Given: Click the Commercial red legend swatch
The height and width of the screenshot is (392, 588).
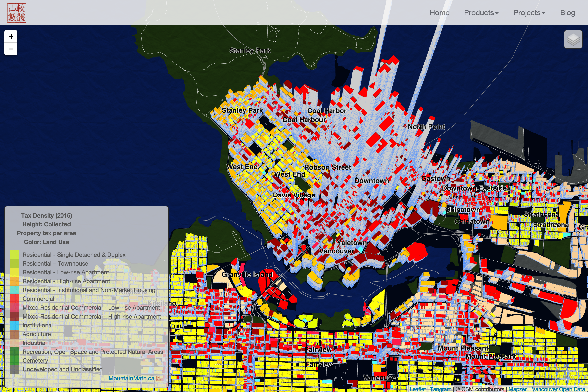Looking at the screenshot, I should [14, 299].
